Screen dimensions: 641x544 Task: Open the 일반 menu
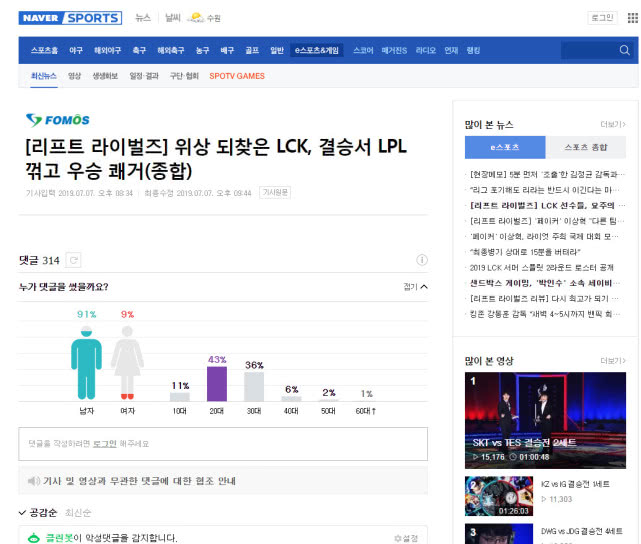coord(277,50)
